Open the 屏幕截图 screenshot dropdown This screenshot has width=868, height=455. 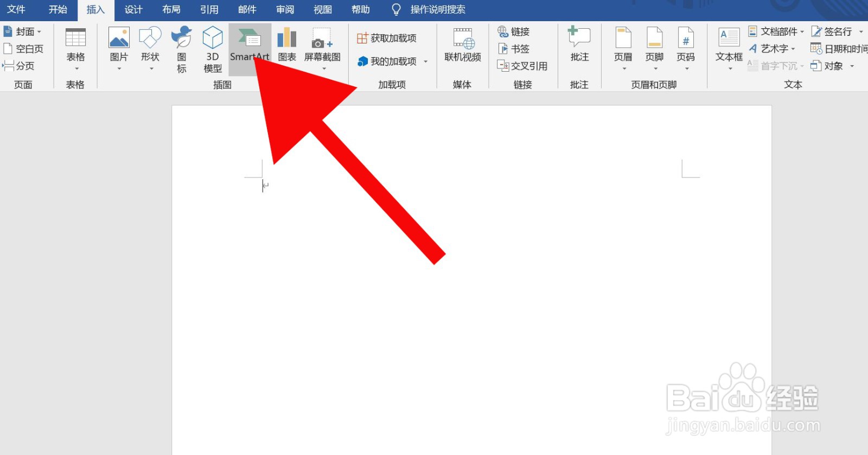pyautogui.click(x=322, y=49)
